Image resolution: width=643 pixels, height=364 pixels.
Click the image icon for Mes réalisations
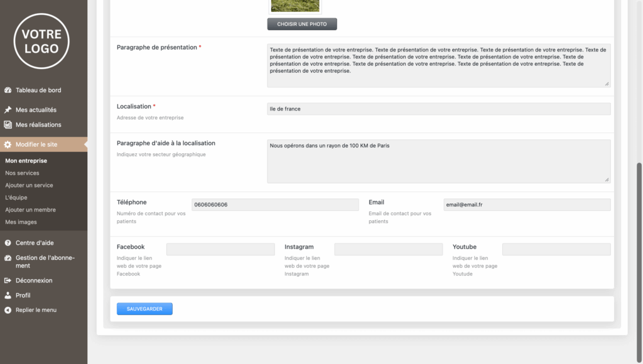click(8, 125)
